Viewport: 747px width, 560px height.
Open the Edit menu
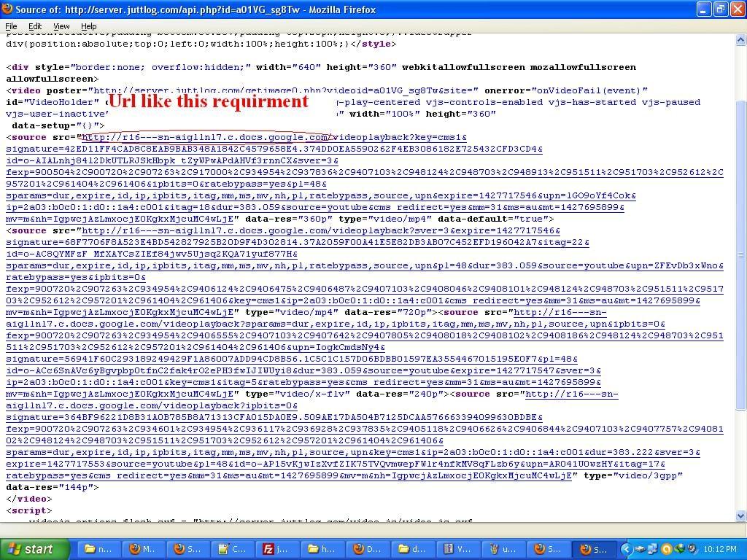click(x=35, y=26)
